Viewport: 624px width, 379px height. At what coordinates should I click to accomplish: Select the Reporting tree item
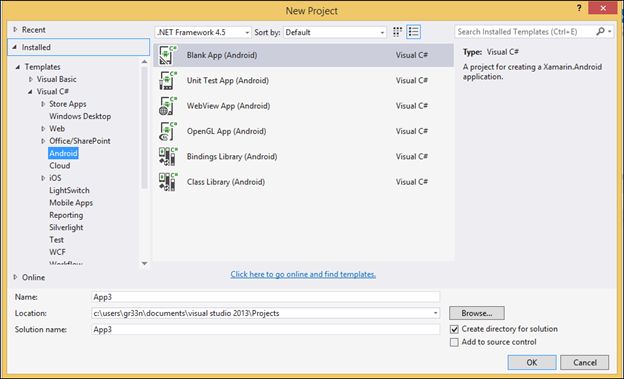pyautogui.click(x=66, y=215)
